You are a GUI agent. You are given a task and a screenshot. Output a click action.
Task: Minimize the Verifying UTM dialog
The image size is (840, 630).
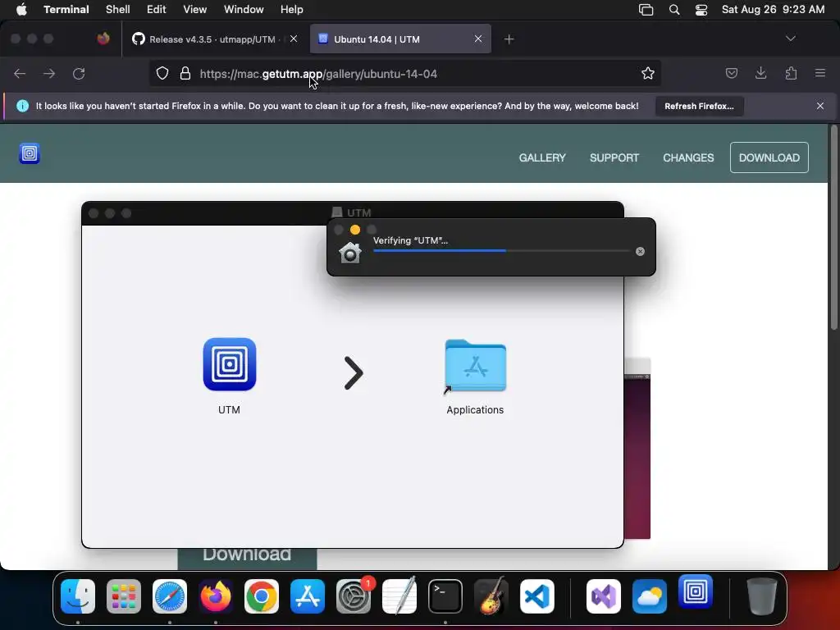355,230
